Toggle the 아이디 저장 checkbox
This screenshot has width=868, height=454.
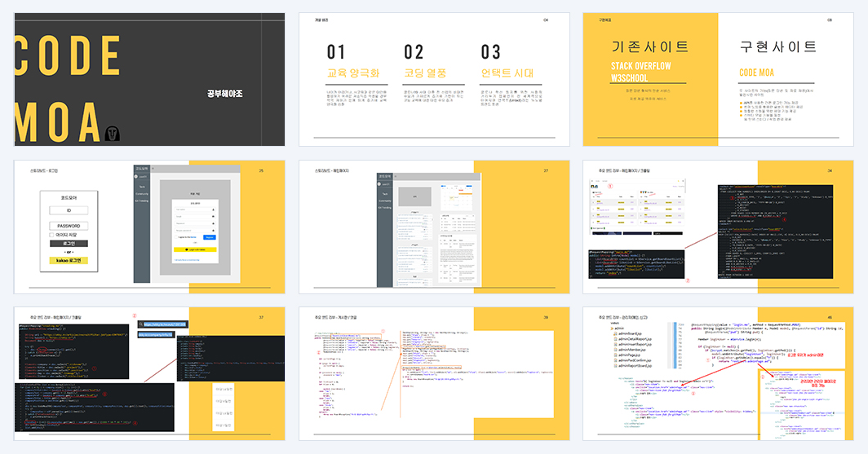(x=51, y=235)
